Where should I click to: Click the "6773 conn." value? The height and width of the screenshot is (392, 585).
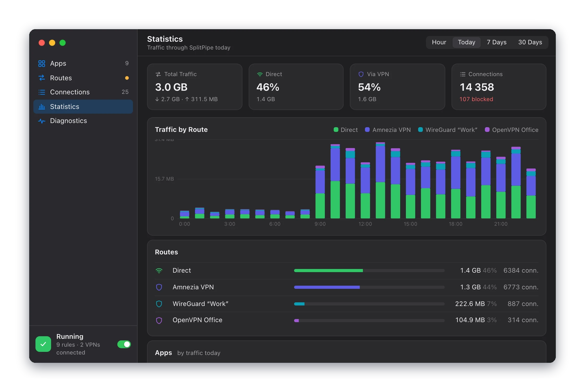[521, 287]
